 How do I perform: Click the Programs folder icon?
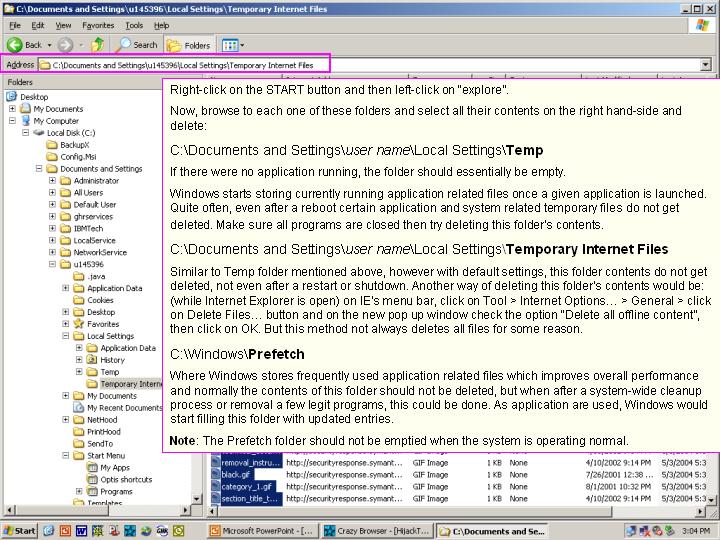point(92,491)
